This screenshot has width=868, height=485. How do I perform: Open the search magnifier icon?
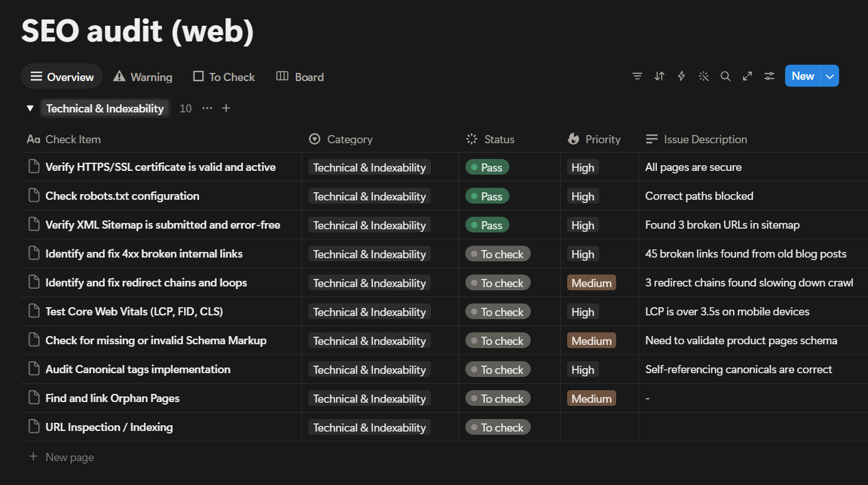[x=725, y=76]
